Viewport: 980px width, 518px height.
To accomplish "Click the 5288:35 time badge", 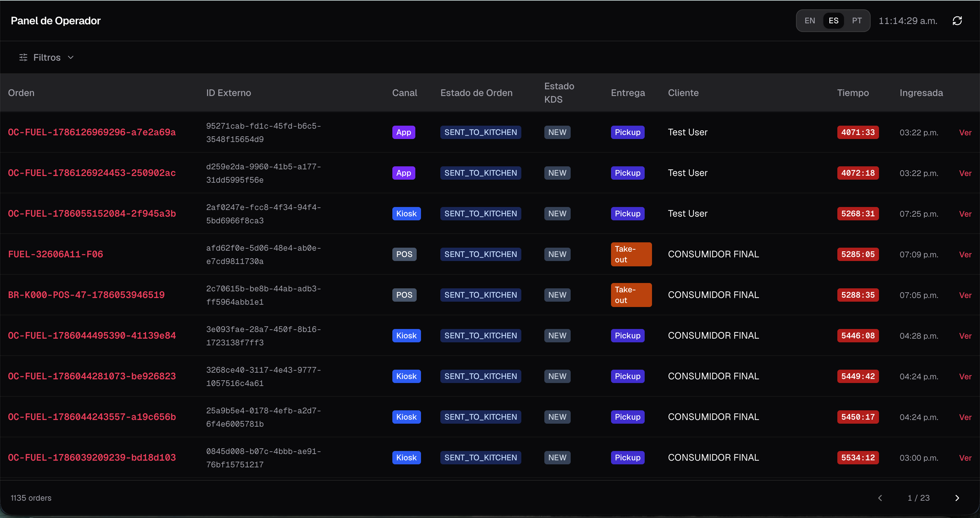I will click(x=858, y=295).
